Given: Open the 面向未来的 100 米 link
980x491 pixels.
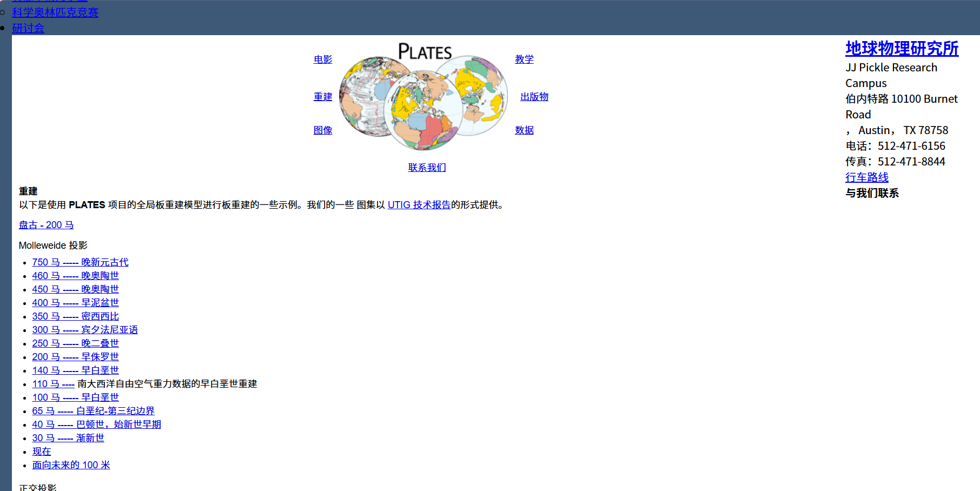Looking at the screenshot, I should 71,465.
